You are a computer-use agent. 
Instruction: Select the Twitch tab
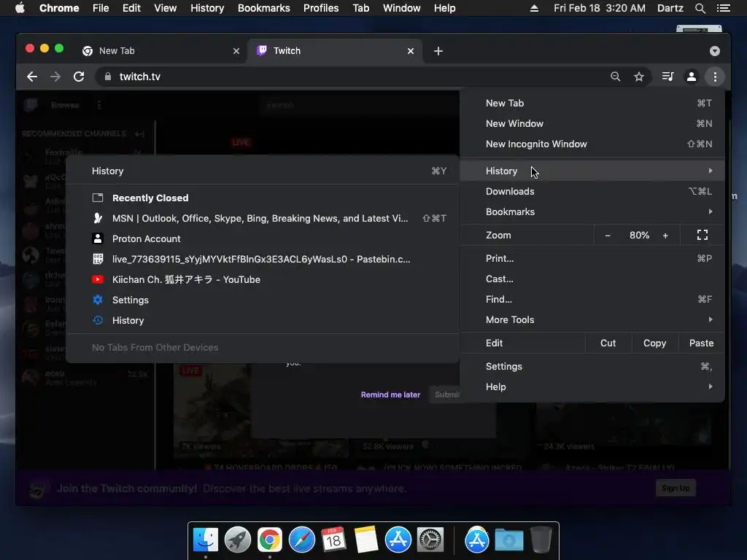tap(333, 51)
